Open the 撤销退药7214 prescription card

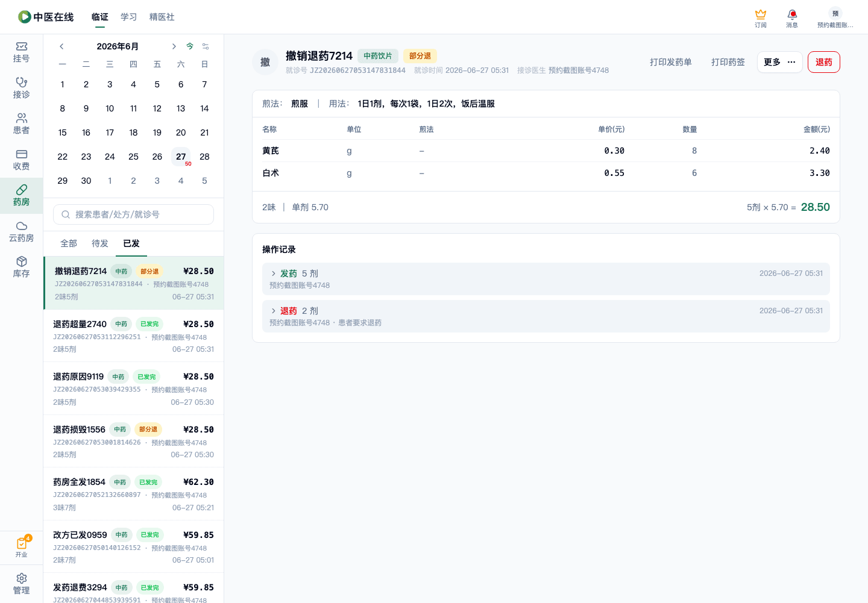point(134,283)
